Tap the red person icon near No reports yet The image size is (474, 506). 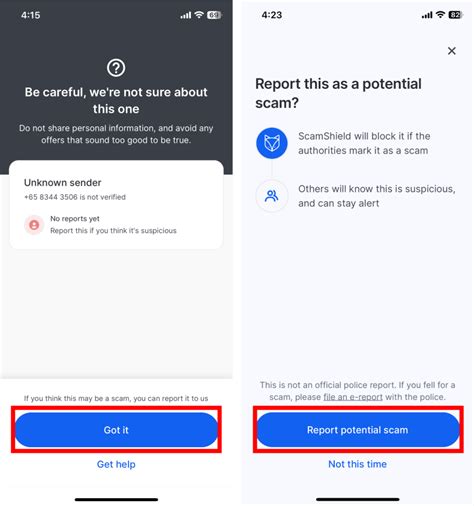point(34,225)
